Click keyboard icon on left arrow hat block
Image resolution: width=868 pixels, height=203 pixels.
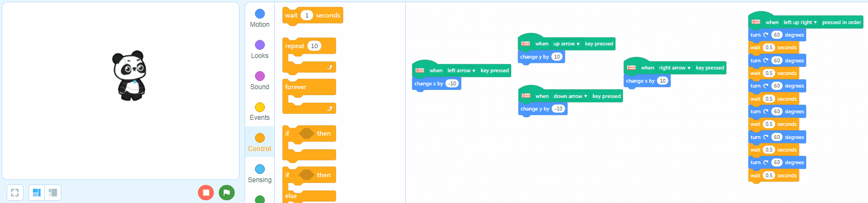tap(420, 71)
